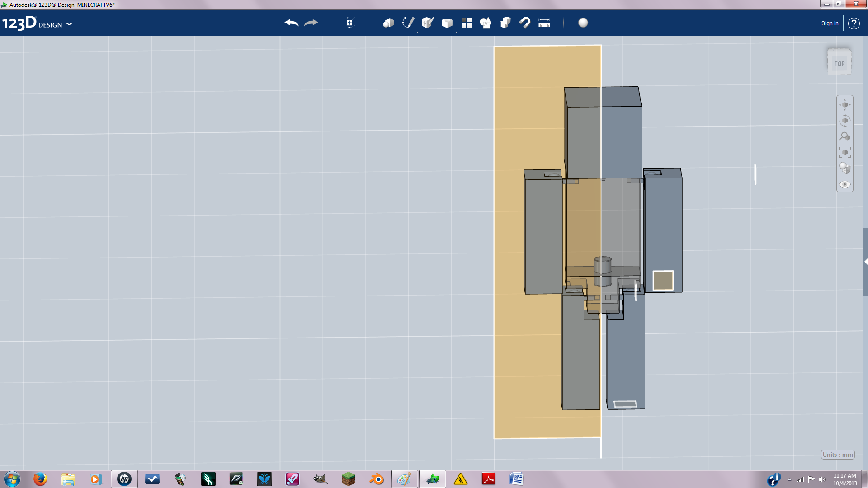Redo the last action
This screenshot has width=868, height=488.
click(x=311, y=23)
